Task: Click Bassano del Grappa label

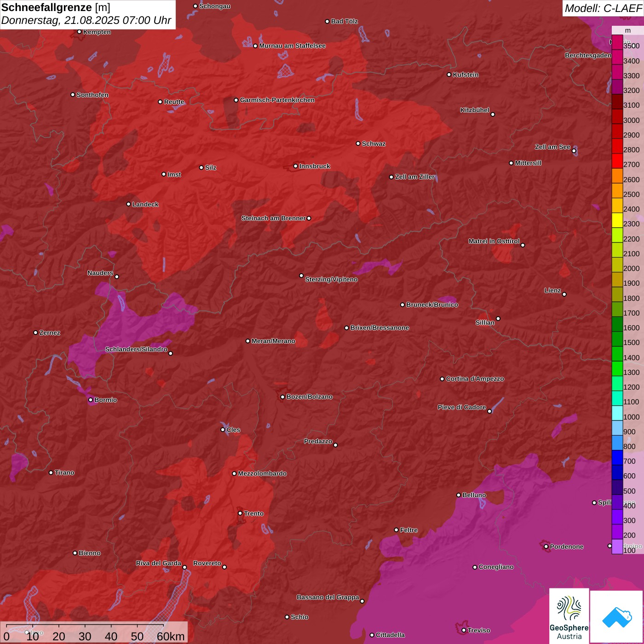Action: tap(328, 598)
